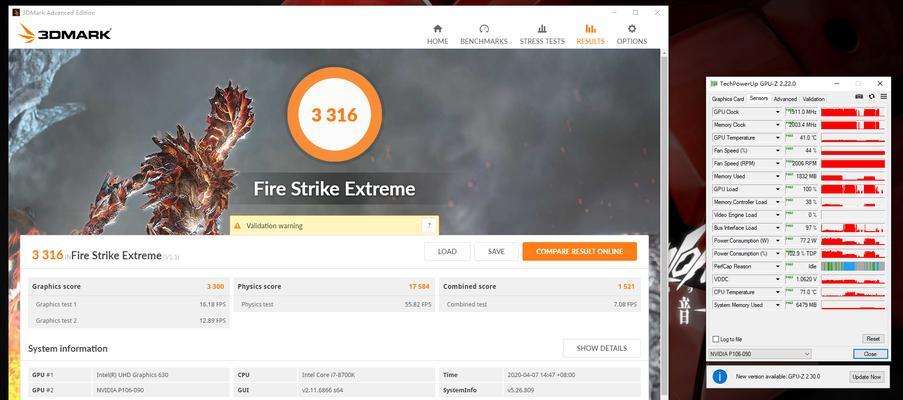Click the GPU Clock history graph
The height and width of the screenshot is (400, 903).
pyautogui.click(x=852, y=112)
